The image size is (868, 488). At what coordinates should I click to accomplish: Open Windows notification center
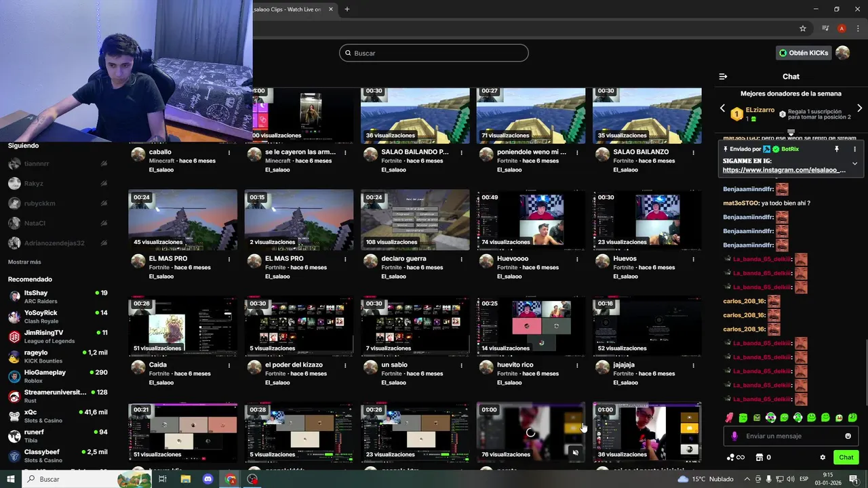pyautogui.click(x=854, y=479)
